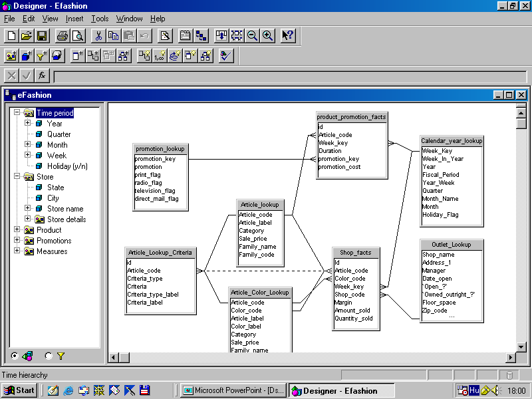Select the conditions filter view radio button
Image resolution: width=532 pixels, height=399 pixels.
point(49,356)
